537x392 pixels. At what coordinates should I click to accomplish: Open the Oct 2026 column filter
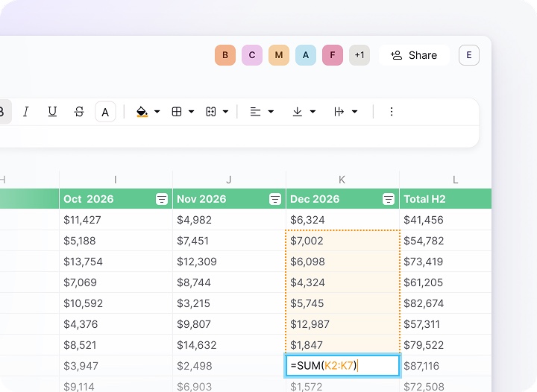pyautogui.click(x=162, y=199)
